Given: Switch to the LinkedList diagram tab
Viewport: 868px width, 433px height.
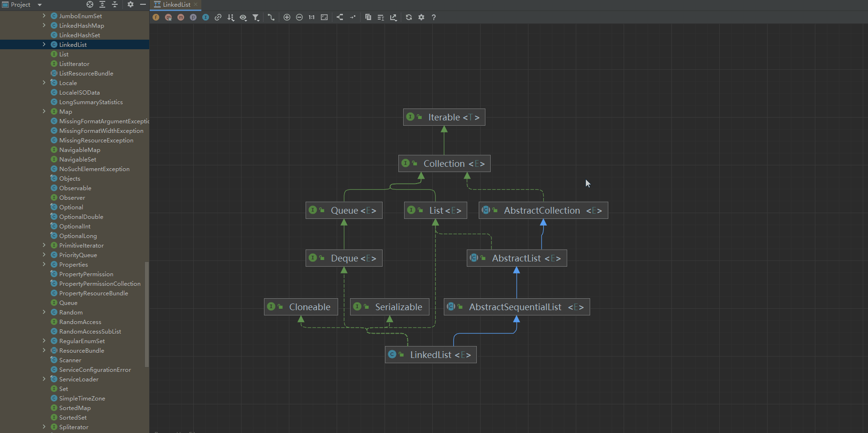Looking at the screenshot, I should [176, 5].
